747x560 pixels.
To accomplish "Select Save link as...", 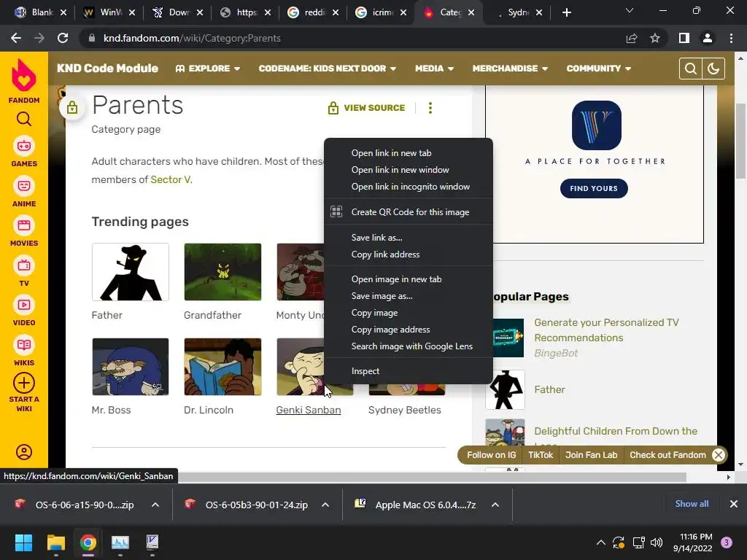I will click(409, 237).
